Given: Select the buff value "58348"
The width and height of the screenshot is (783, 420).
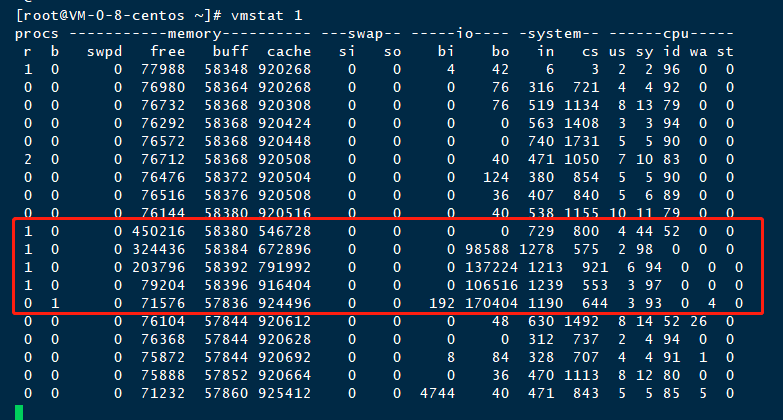Looking at the screenshot, I should [x=226, y=69].
